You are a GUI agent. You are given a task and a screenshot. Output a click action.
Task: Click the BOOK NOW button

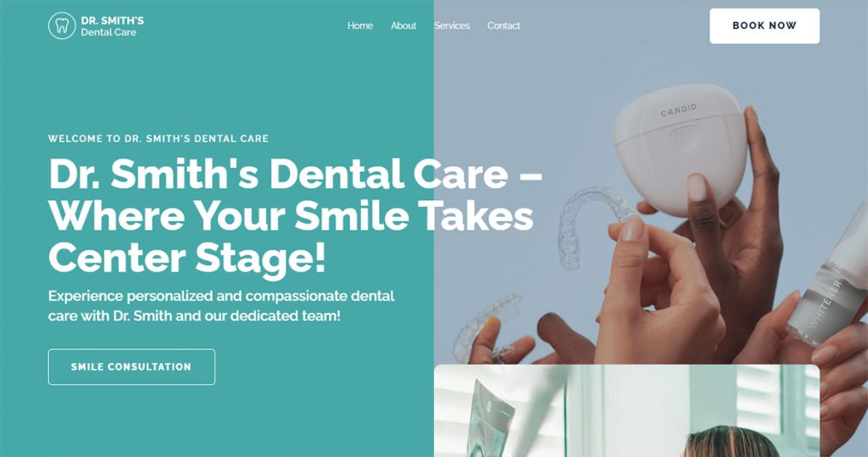[765, 25]
